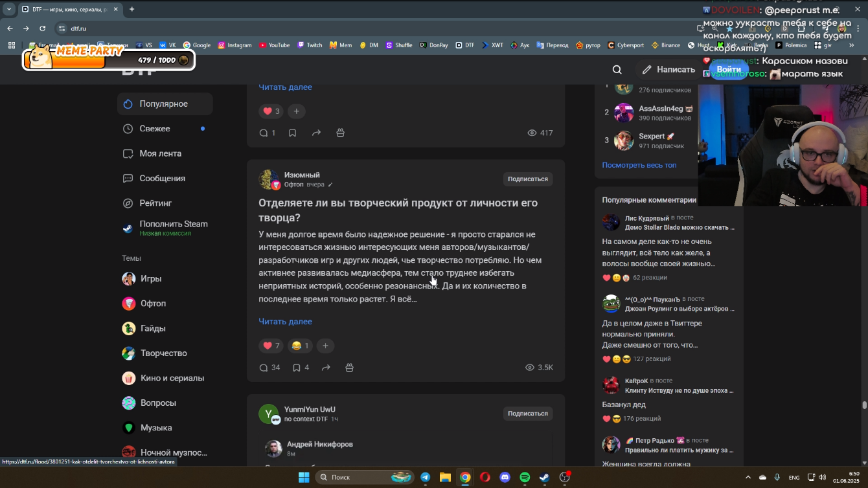
Task: Add a reaction to the 417-views post
Action: 296,111
